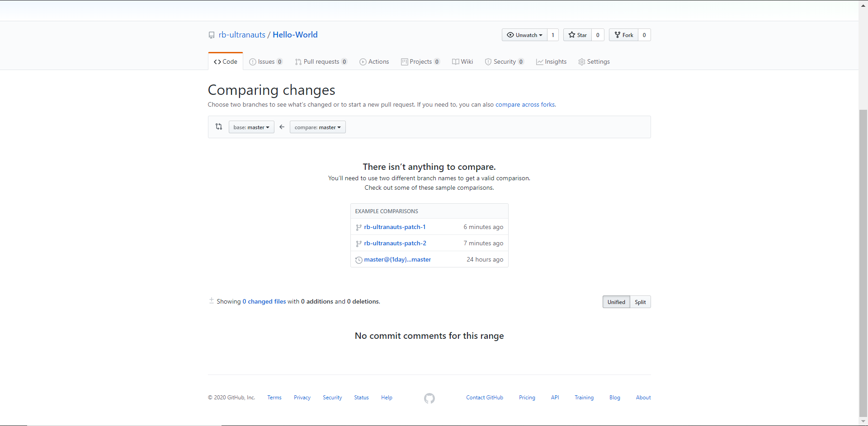This screenshot has height=426, width=868.
Task: Click the branch icon beside rb-ultranauts-patch-2
Action: pos(359,243)
